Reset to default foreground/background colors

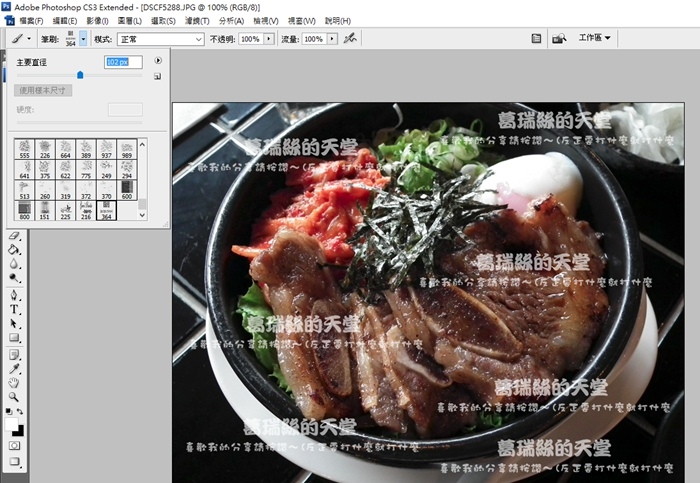tap(9, 411)
